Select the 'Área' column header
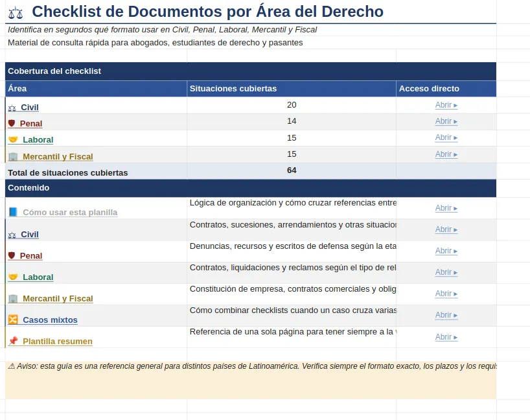Screen dimensions: 530x420 (96, 89)
